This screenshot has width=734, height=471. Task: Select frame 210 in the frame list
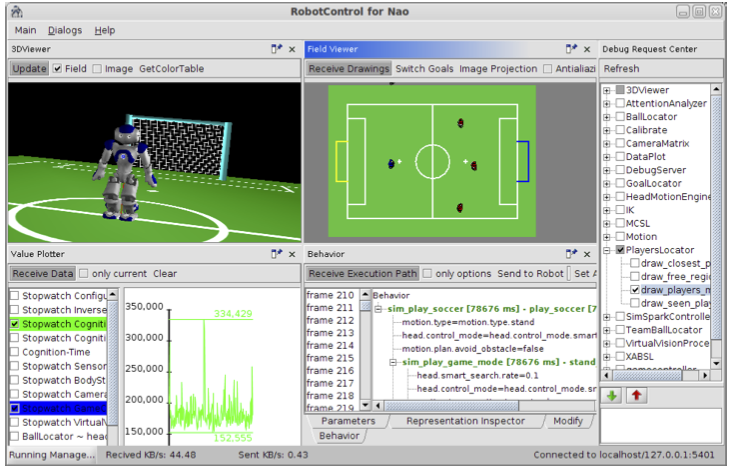tap(330, 295)
